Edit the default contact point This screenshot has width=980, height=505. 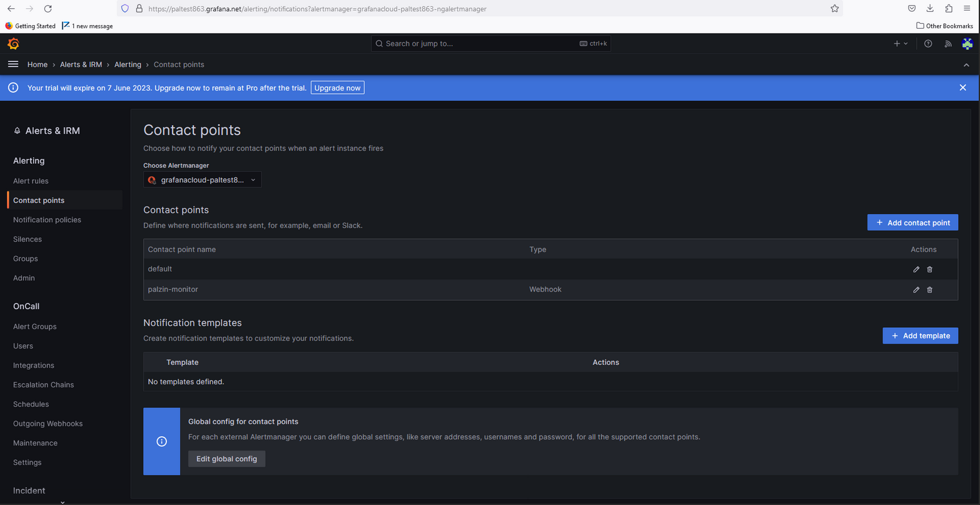click(916, 269)
